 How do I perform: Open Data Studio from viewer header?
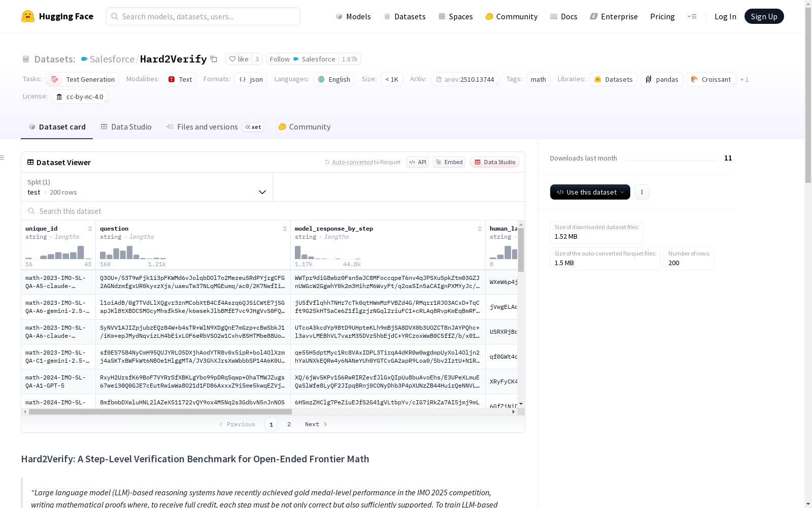point(495,162)
